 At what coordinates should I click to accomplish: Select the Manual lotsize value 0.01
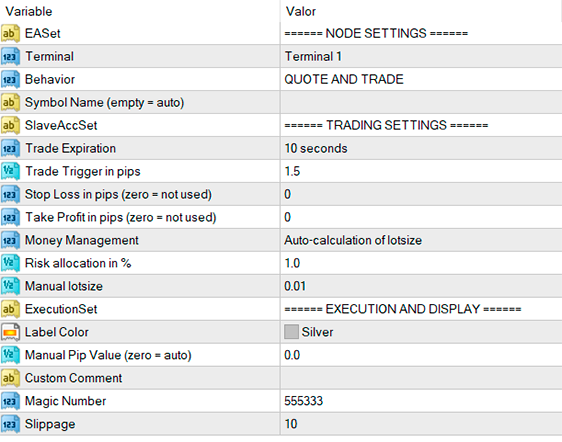(x=295, y=286)
